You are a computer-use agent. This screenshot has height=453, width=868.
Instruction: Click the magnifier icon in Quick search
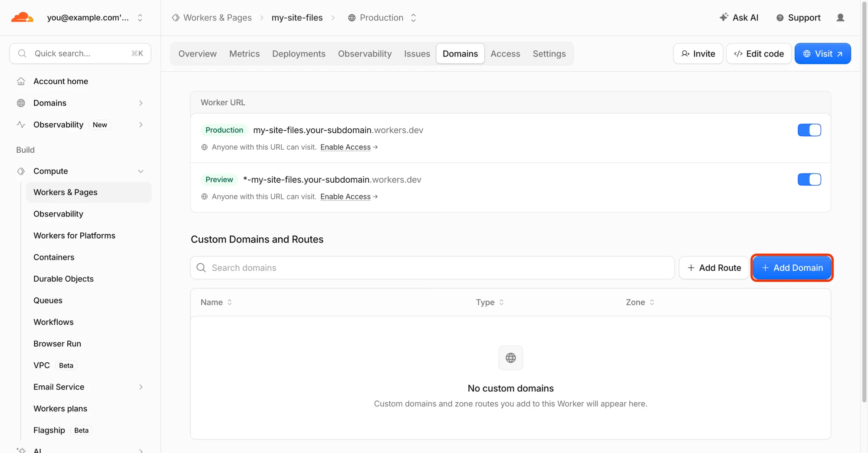(22, 53)
